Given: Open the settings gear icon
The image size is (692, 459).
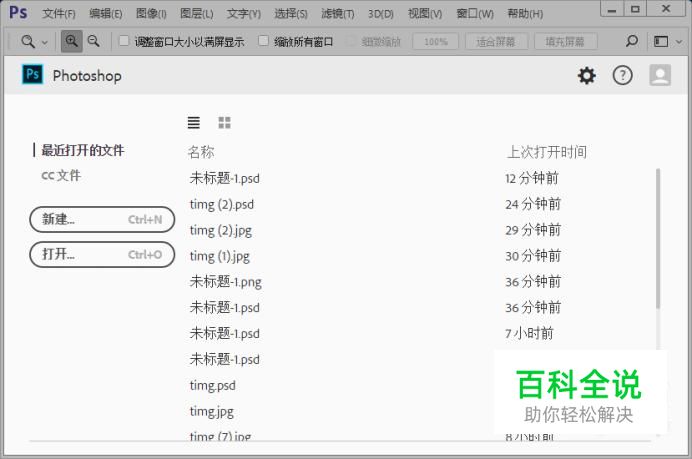Looking at the screenshot, I should [587, 76].
